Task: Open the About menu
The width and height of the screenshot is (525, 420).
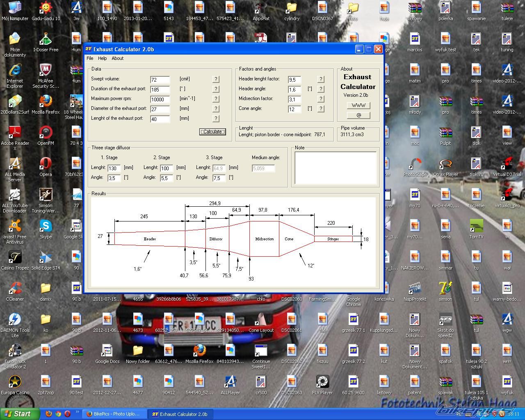Action: point(117,58)
